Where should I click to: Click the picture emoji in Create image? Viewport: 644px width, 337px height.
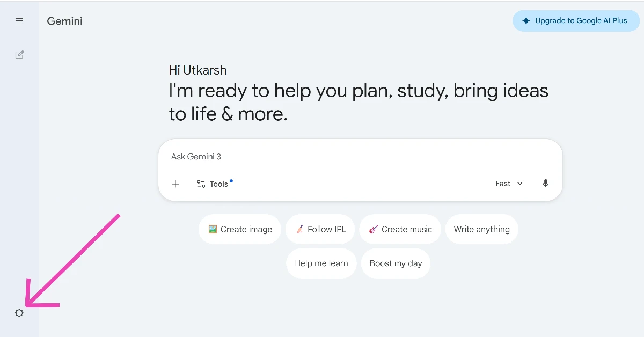click(x=213, y=229)
